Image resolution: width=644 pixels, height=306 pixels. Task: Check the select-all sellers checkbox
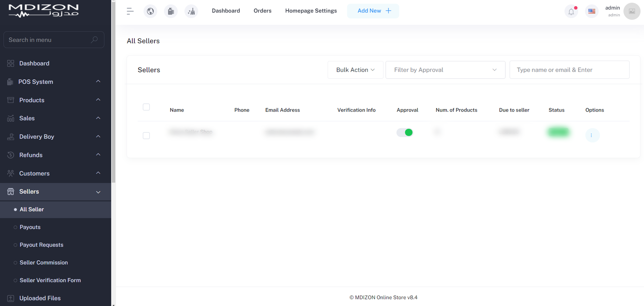pyautogui.click(x=146, y=107)
